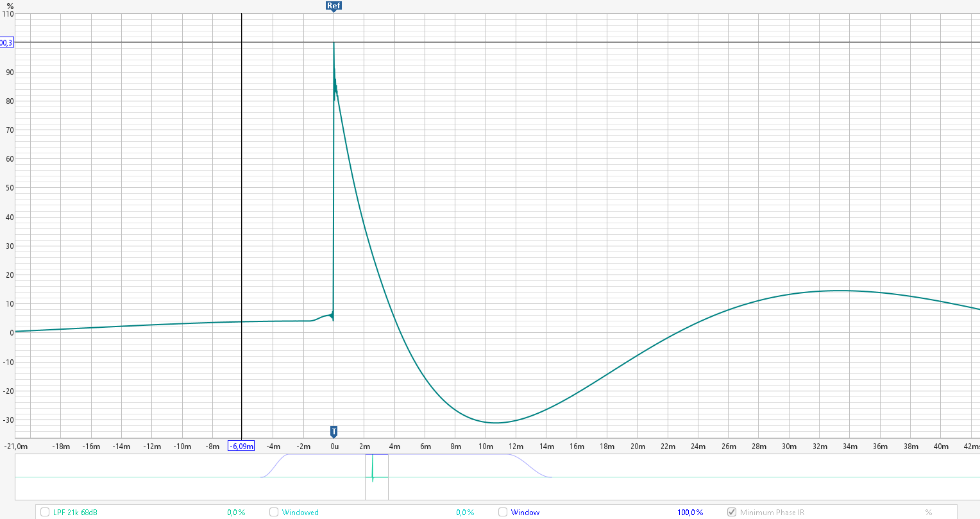Click the window curve's left slope in the overview
The height and width of the screenshot is (519, 980).
coord(274,464)
